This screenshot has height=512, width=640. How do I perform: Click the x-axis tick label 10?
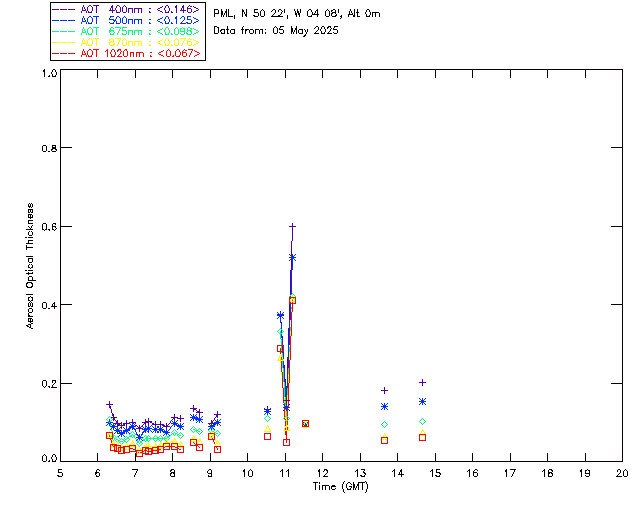(247, 473)
